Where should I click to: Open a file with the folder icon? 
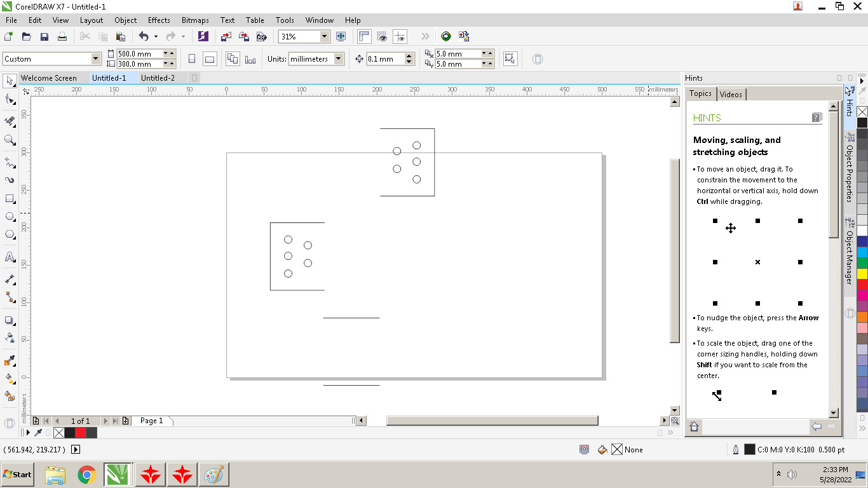click(27, 37)
